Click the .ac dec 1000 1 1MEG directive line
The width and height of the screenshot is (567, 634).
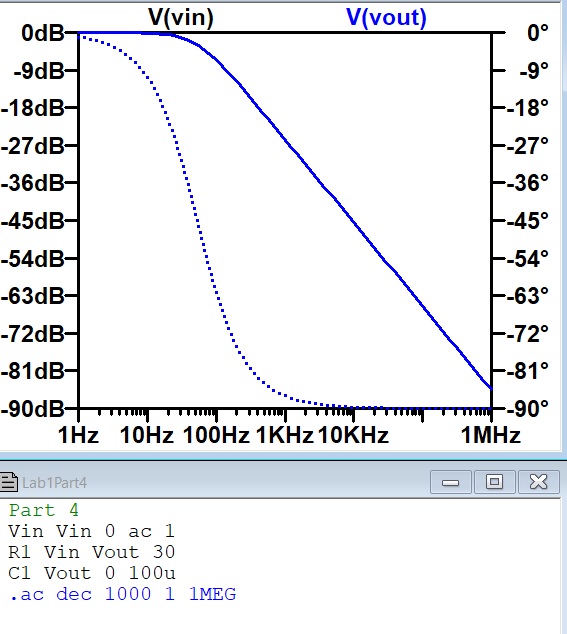[x=123, y=594]
